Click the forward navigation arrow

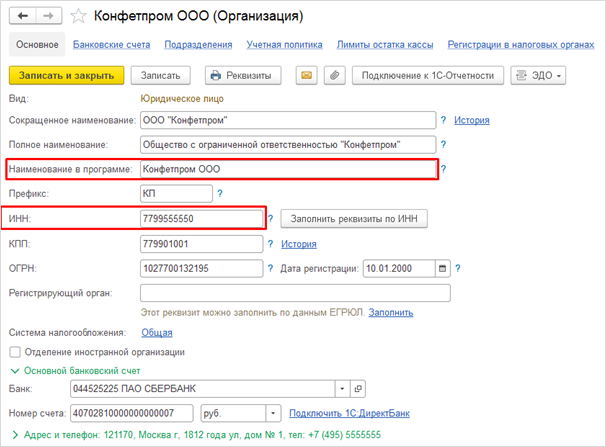pyautogui.click(x=44, y=17)
